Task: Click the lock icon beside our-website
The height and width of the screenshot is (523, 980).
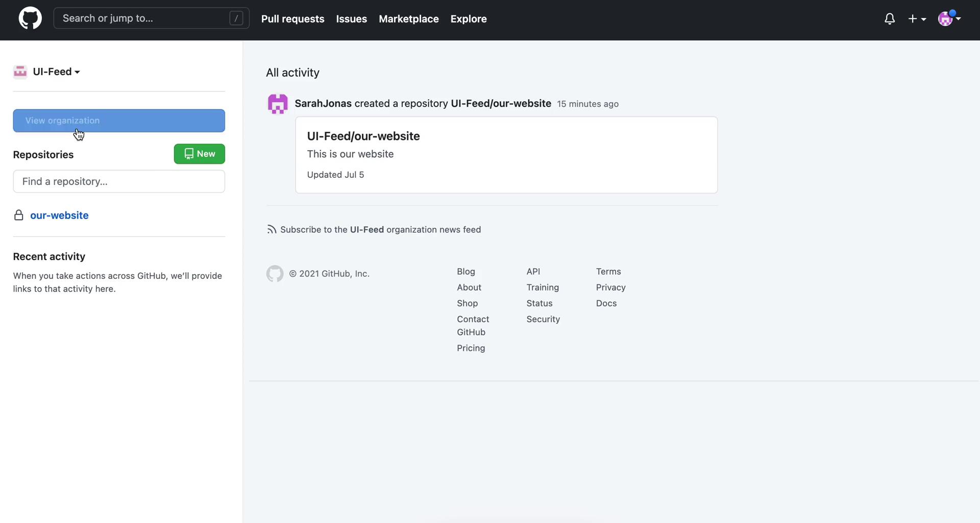Action: point(19,216)
